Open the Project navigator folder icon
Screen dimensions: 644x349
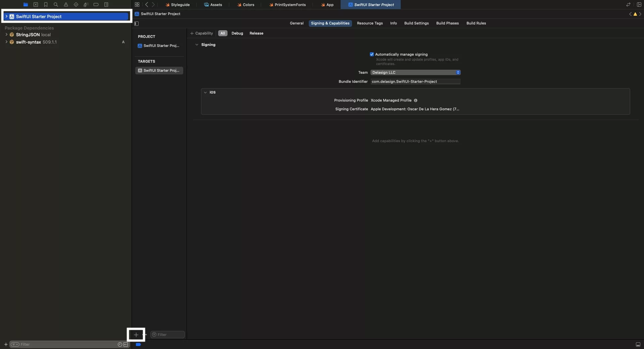click(26, 5)
